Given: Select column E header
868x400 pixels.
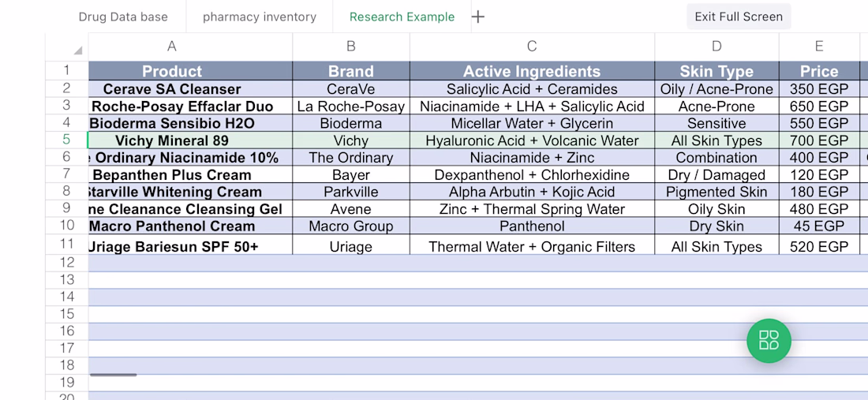Looking at the screenshot, I should click(819, 47).
